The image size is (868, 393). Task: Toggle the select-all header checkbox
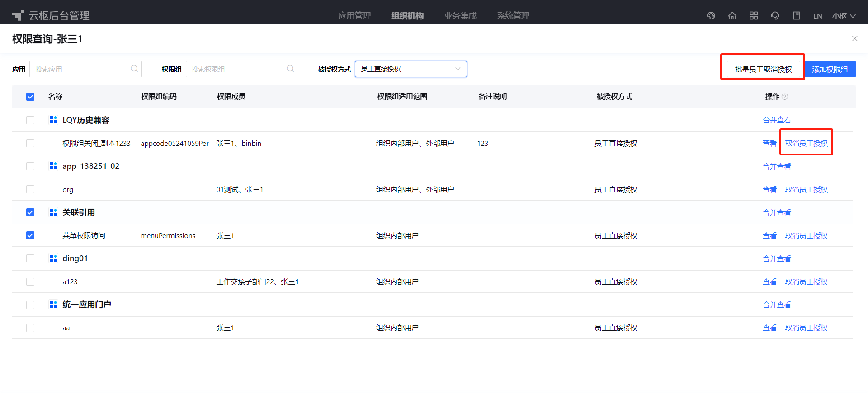pyautogui.click(x=30, y=97)
